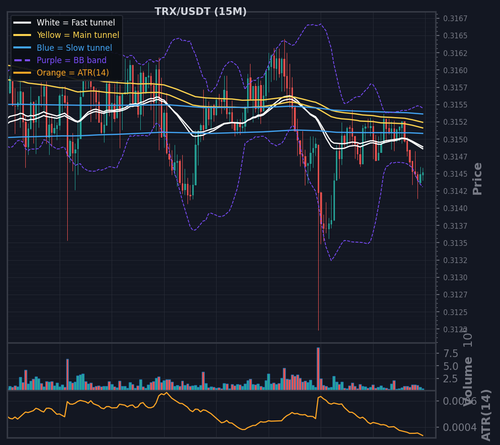Click the 0.3130 price tick label
This screenshot has width=500, height=445.
pyautogui.click(x=455, y=278)
